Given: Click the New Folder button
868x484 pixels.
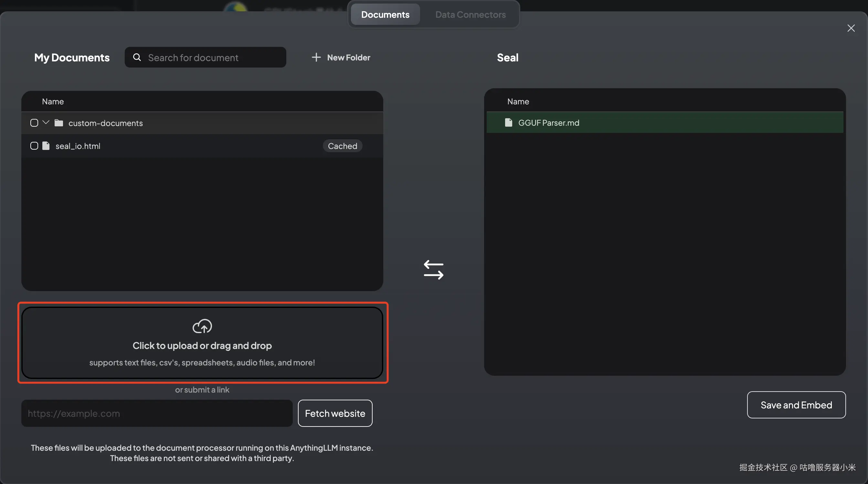Looking at the screenshot, I should point(341,58).
